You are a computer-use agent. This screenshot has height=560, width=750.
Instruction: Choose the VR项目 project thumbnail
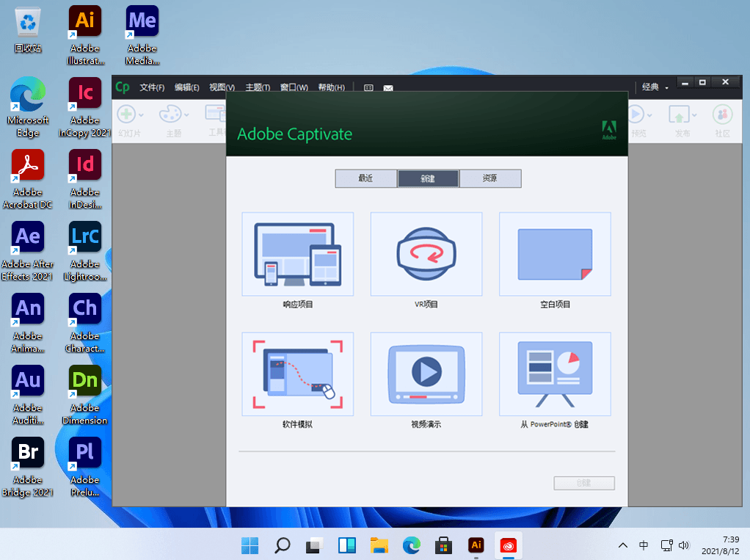pyautogui.click(x=426, y=254)
